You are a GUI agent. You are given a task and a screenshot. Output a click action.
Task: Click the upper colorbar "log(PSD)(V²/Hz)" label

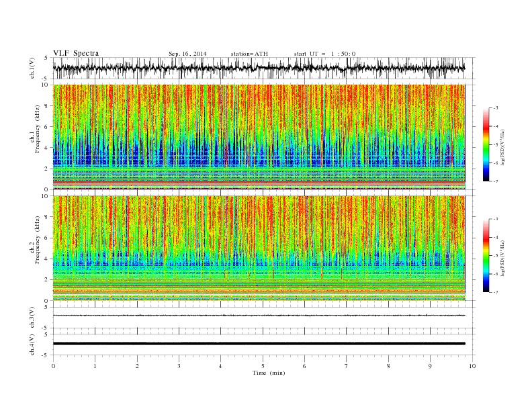502,147
